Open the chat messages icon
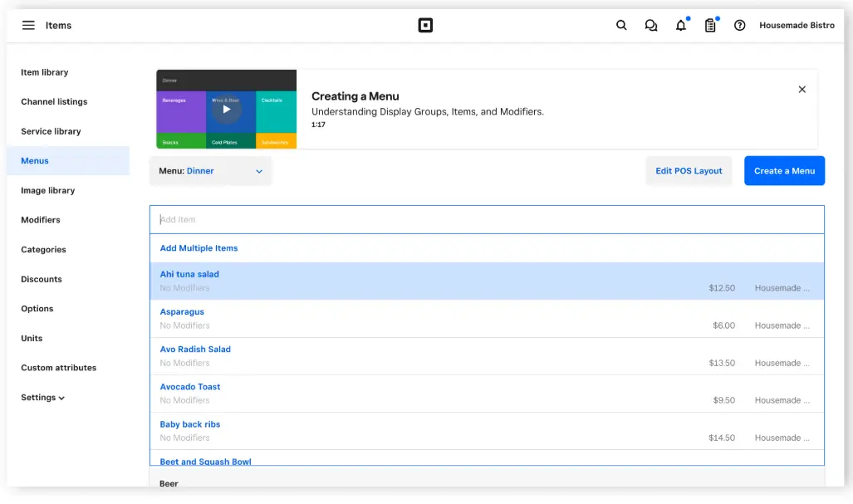 pos(650,26)
